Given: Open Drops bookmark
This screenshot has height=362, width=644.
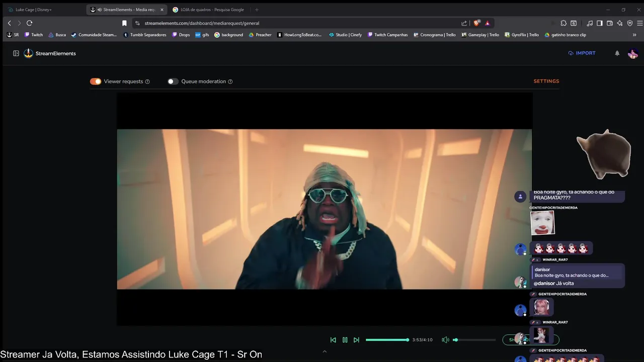Looking at the screenshot, I should (181, 35).
